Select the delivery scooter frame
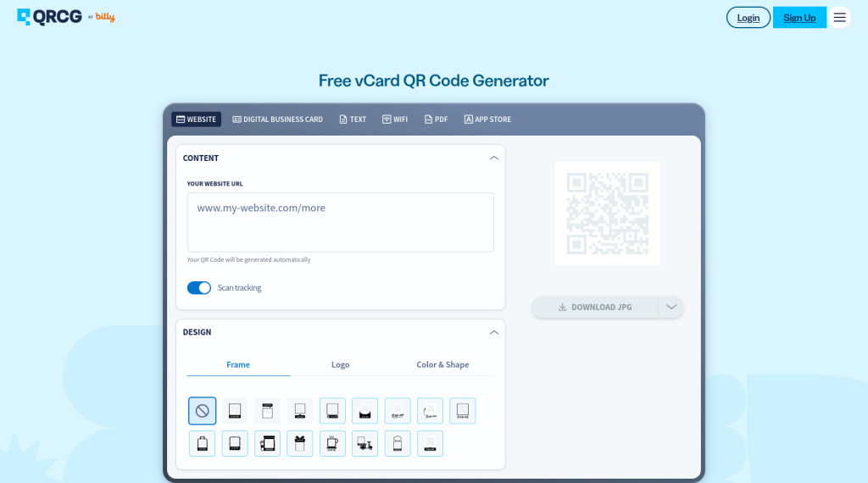 click(364, 443)
